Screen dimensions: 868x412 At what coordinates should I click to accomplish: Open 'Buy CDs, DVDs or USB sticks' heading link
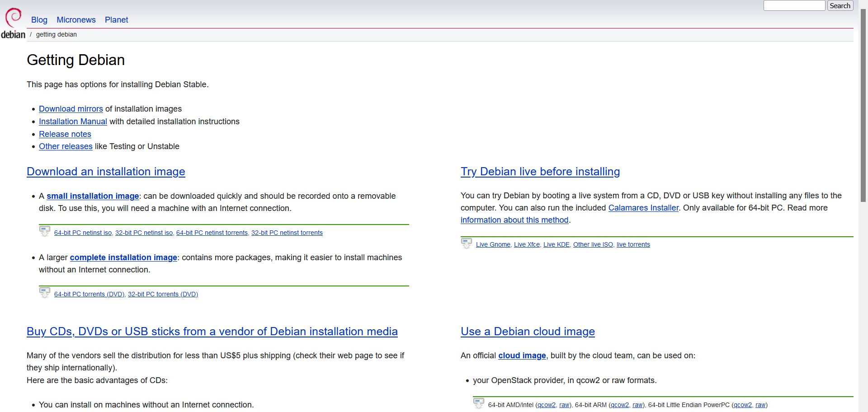click(212, 332)
